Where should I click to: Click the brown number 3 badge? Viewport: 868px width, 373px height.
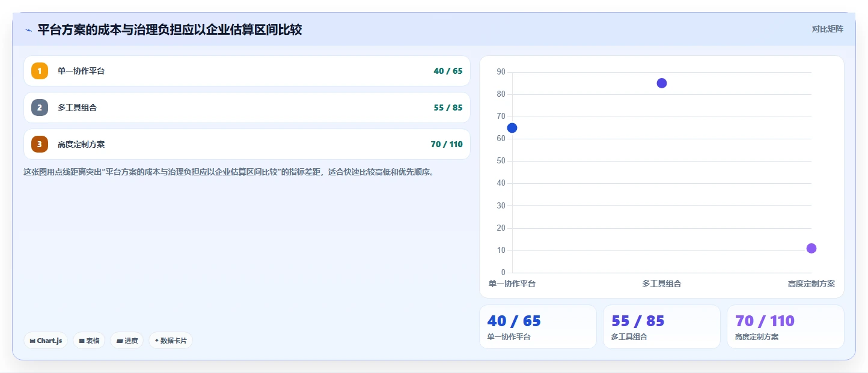tap(40, 144)
